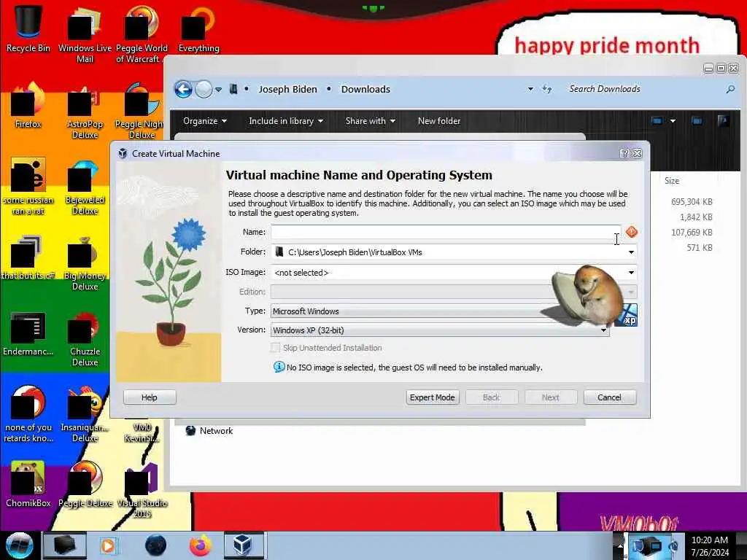
Task: Open the Recycle Bin desktop icon
Action: (x=28, y=28)
